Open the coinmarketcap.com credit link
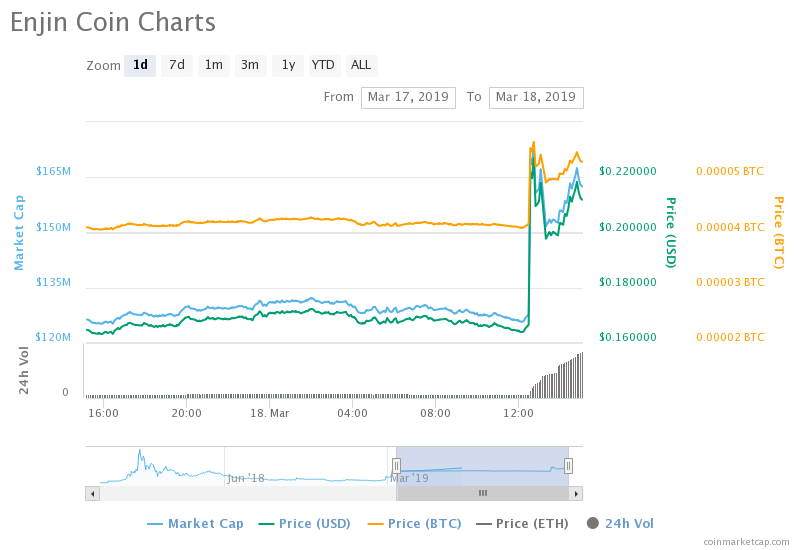Screen dimensions: 800x550 [x=746, y=541]
